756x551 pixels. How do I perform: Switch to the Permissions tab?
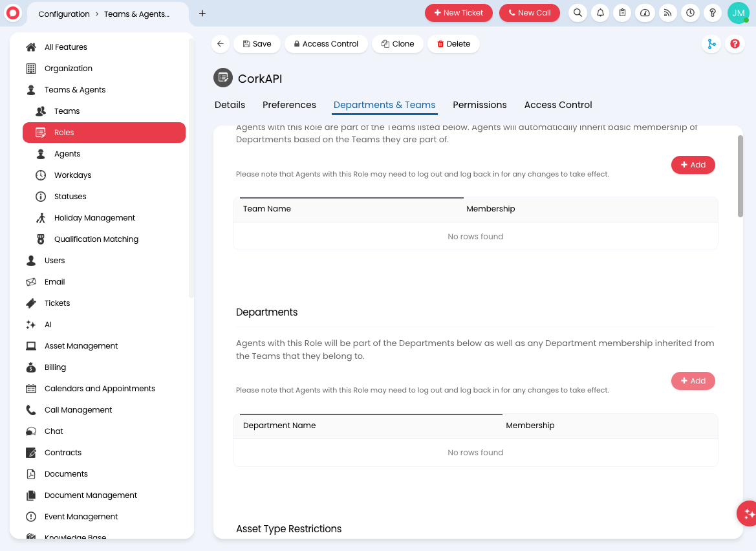pos(479,105)
